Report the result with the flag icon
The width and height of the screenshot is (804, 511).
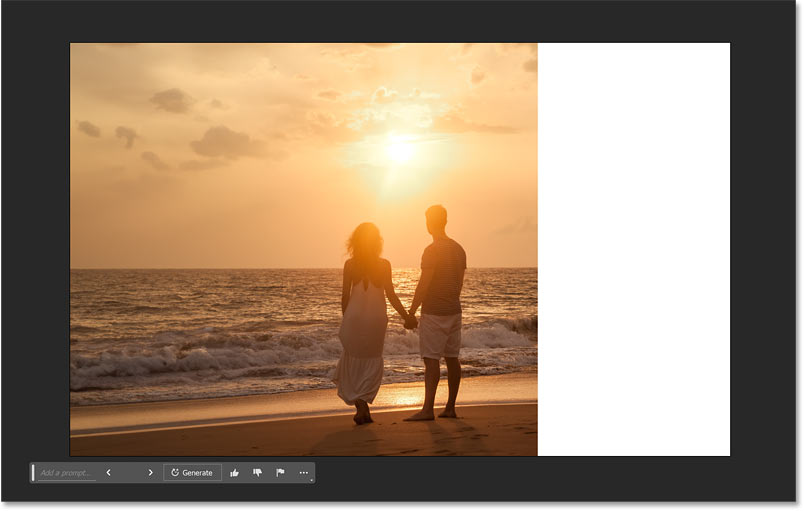[280, 473]
